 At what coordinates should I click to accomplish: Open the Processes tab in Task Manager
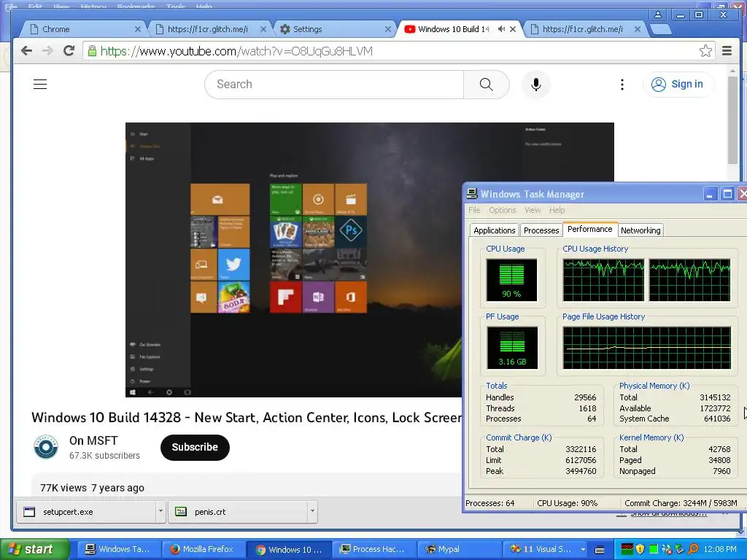pyautogui.click(x=541, y=230)
